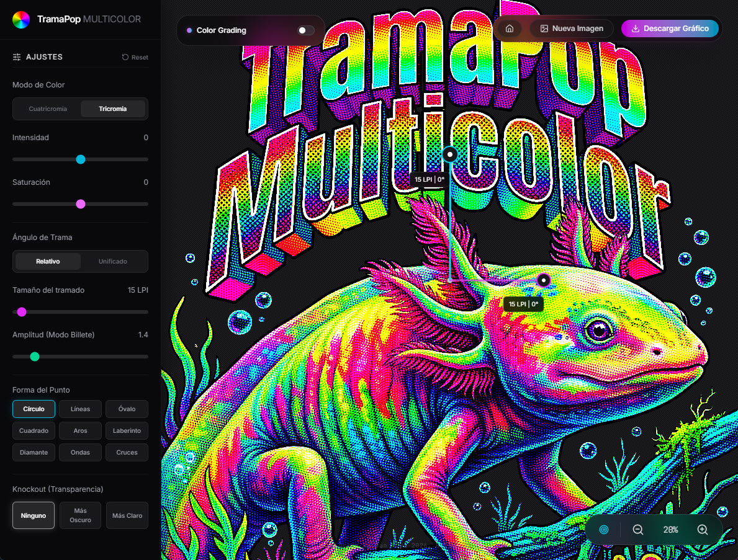
Task: Choose Laberinto dot shape
Action: click(x=127, y=430)
